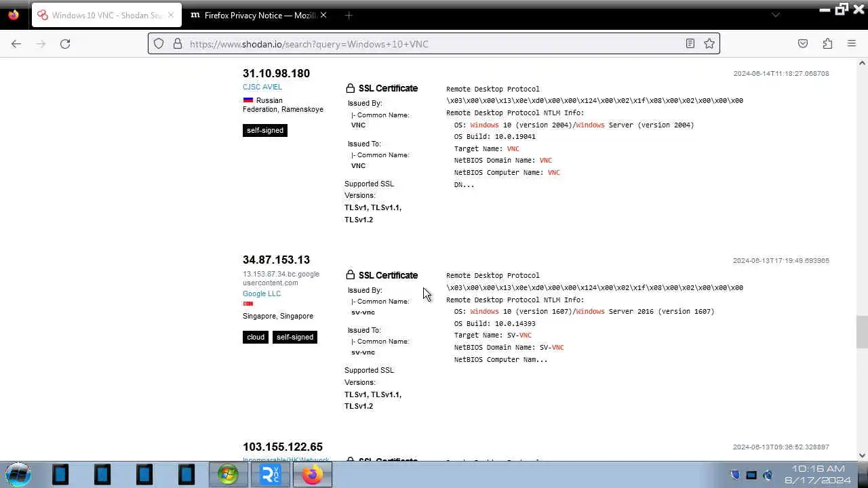The image size is (868, 488).
Task: Open IP address 103.155.122.65 result
Action: (283, 447)
